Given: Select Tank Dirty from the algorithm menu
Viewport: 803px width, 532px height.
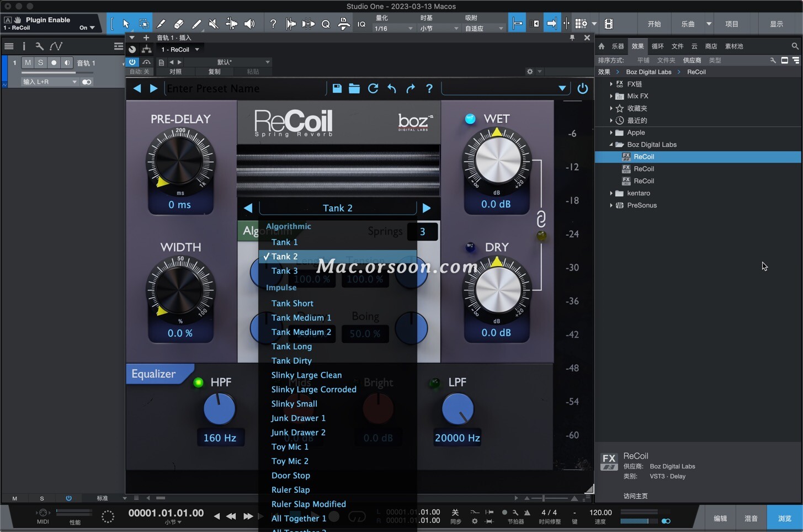Looking at the screenshot, I should [x=291, y=360].
